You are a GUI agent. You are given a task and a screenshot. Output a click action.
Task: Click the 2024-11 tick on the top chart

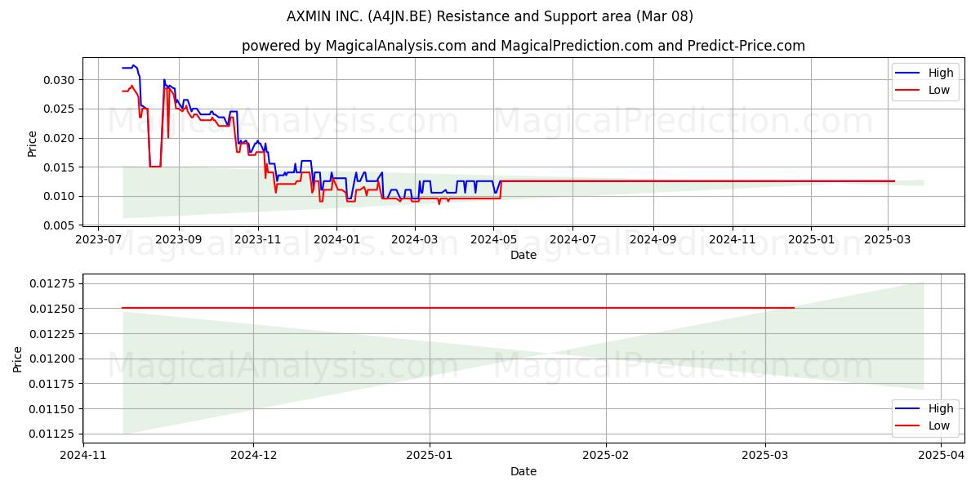tap(732, 240)
